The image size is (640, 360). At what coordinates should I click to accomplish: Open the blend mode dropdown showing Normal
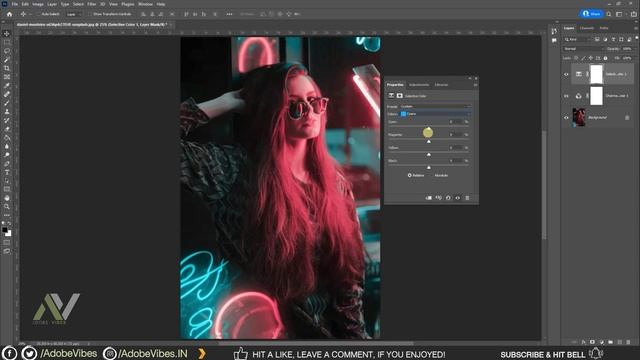click(x=583, y=49)
